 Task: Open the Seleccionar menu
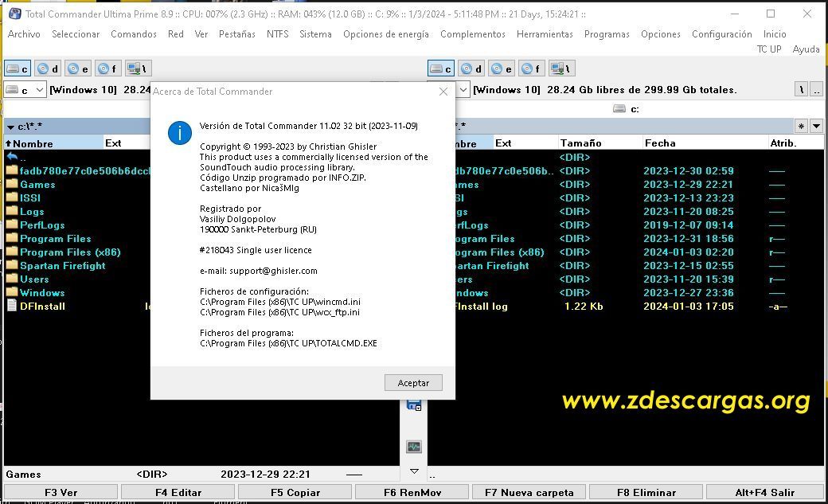point(76,33)
